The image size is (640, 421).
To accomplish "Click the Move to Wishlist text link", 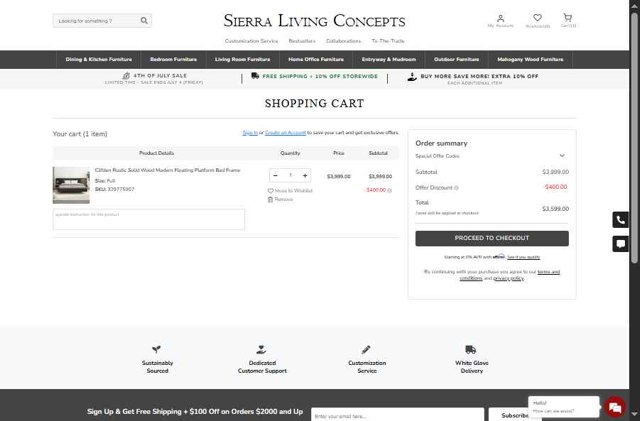I will pyautogui.click(x=293, y=191).
